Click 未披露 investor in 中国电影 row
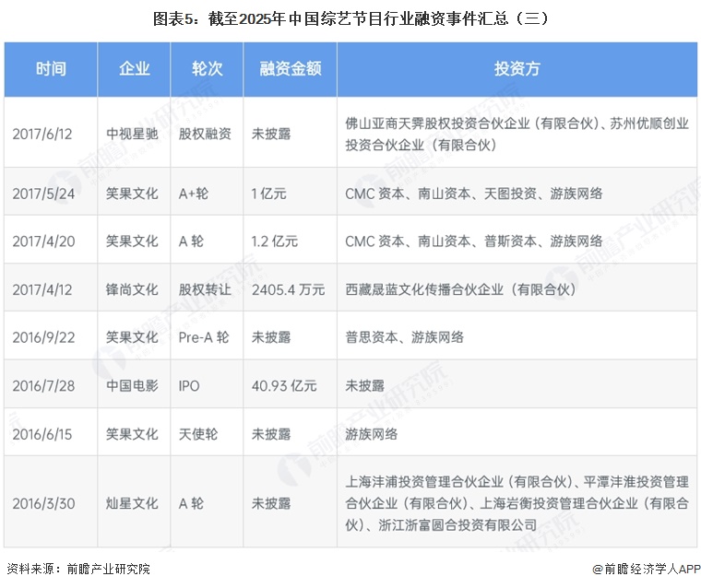Image resolution: width=701 pixels, height=588 pixels. pyautogui.click(x=364, y=385)
